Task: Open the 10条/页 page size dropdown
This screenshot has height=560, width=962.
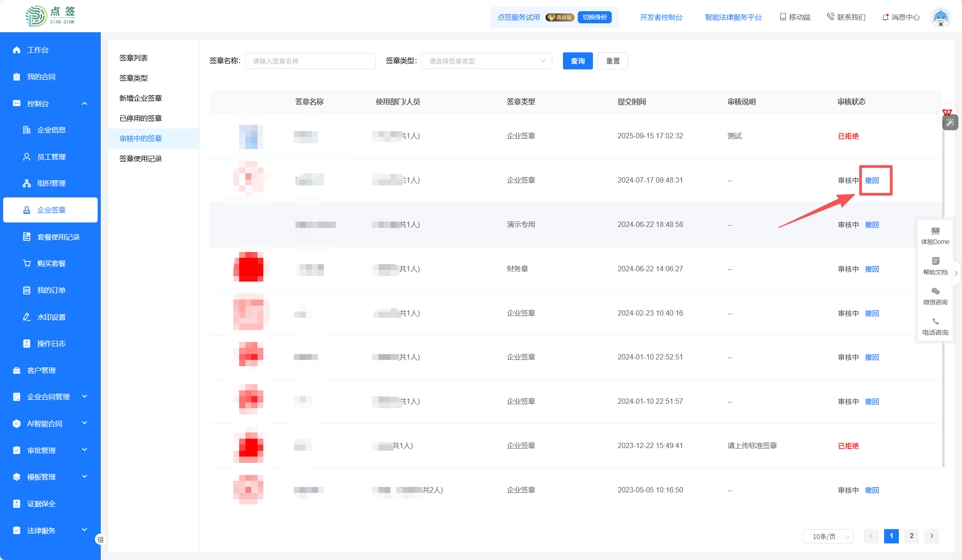Action: 828,536
